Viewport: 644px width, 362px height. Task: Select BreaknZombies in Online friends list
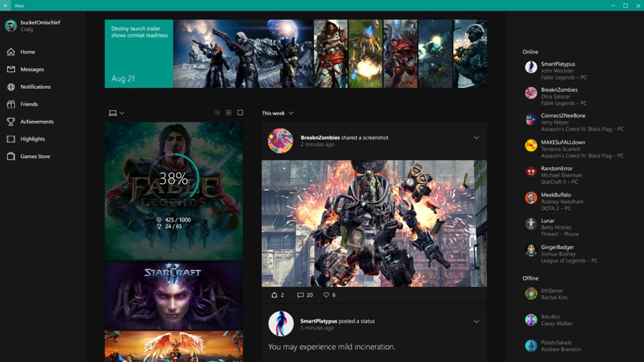coord(560,89)
